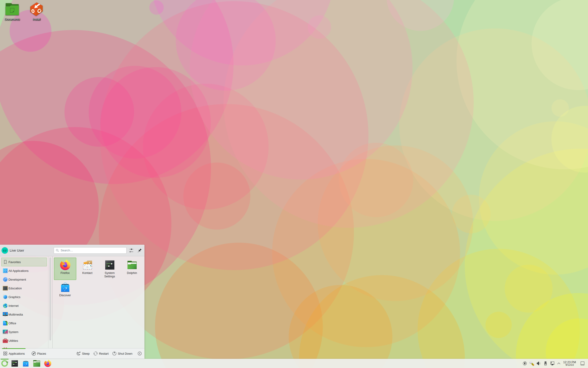Open System Settings from taskbar
The height and width of the screenshot is (368, 588).
tap(14, 364)
